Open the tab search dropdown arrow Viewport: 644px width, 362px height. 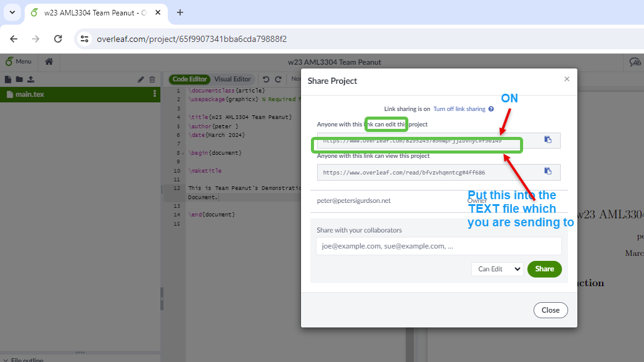[12, 12]
